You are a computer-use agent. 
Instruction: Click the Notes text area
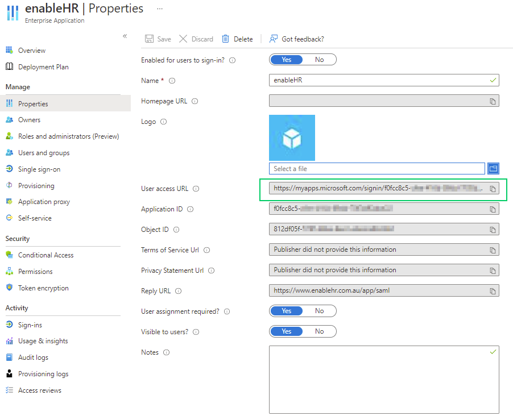(384, 380)
